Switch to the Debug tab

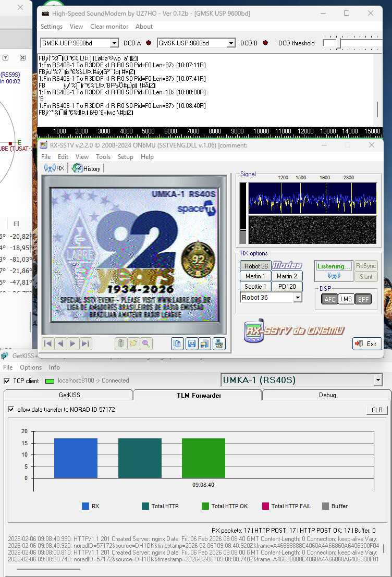[327, 395]
